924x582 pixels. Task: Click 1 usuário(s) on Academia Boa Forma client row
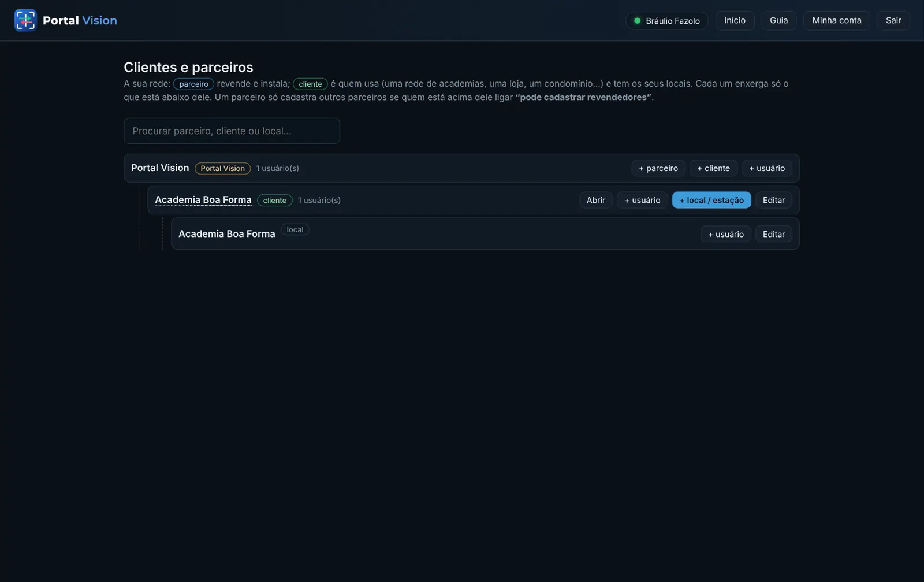coord(319,201)
